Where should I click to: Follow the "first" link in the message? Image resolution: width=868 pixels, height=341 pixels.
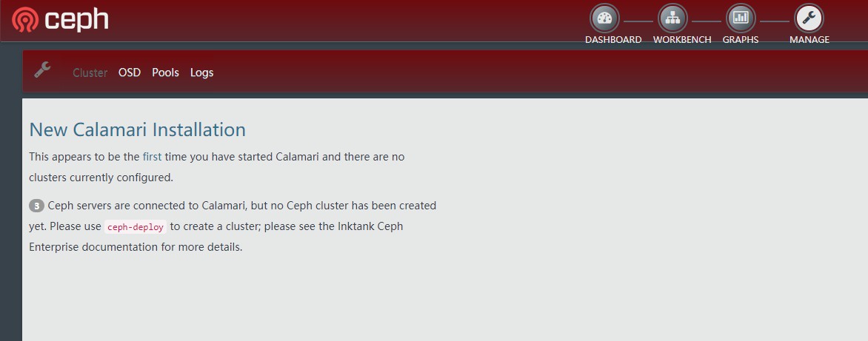click(x=152, y=157)
